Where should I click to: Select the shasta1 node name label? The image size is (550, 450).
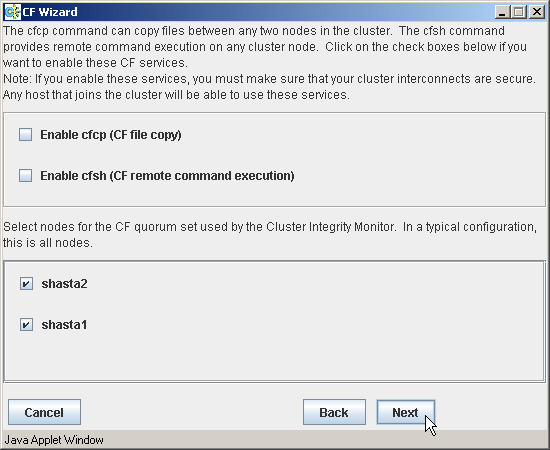(x=64, y=324)
